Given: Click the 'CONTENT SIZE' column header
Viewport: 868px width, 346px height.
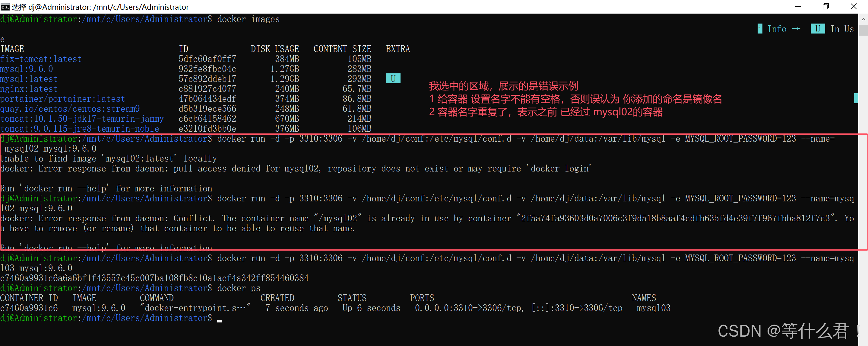Looking at the screenshot, I should point(342,49).
